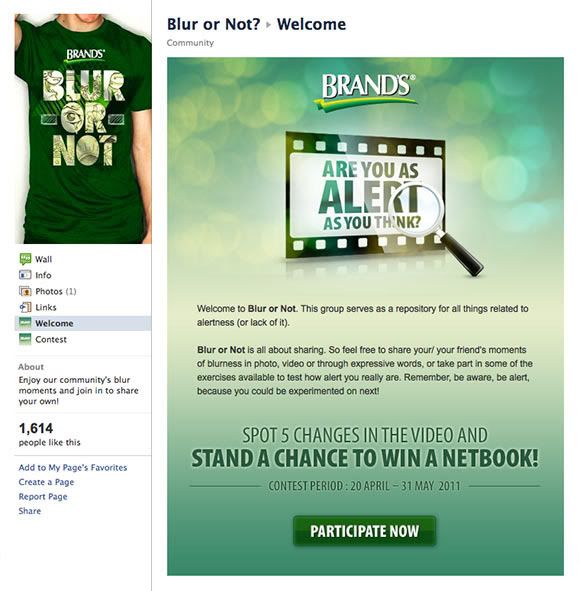Go to the Info section
This screenshot has height=591, width=580.
tap(43, 276)
